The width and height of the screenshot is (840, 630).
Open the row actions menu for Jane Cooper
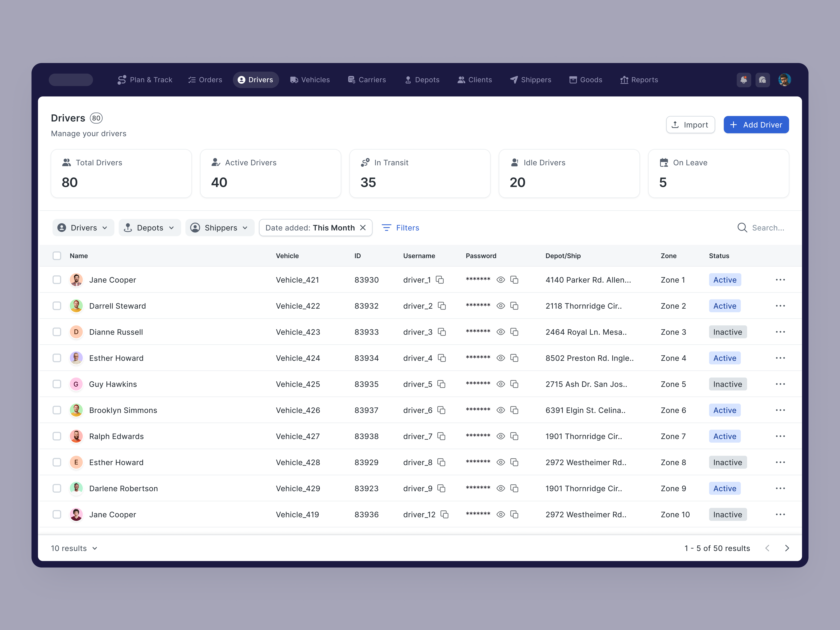[x=780, y=280]
